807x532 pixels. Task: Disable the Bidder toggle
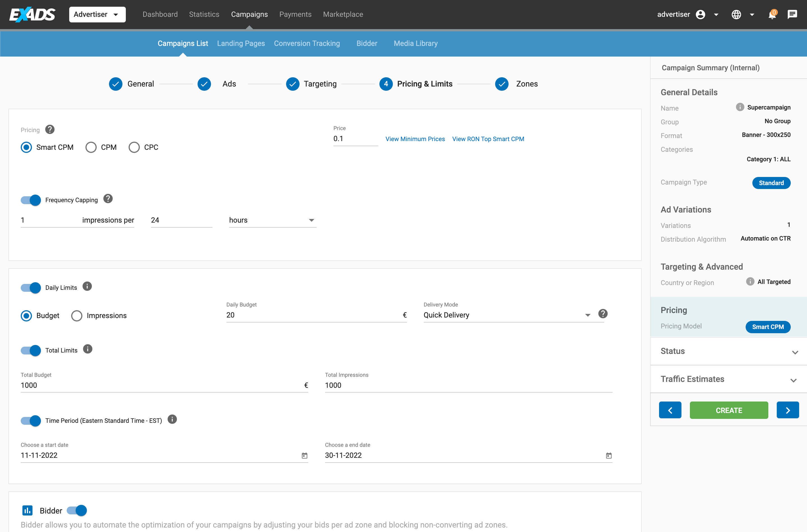(77, 510)
